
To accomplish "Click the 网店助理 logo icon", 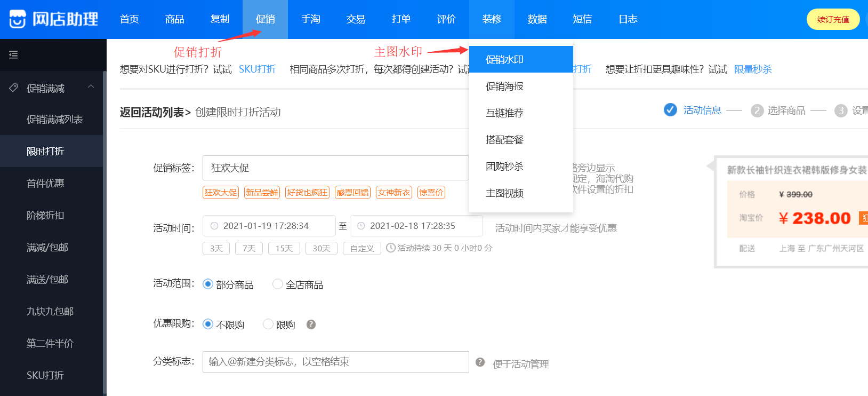I will coord(17,19).
